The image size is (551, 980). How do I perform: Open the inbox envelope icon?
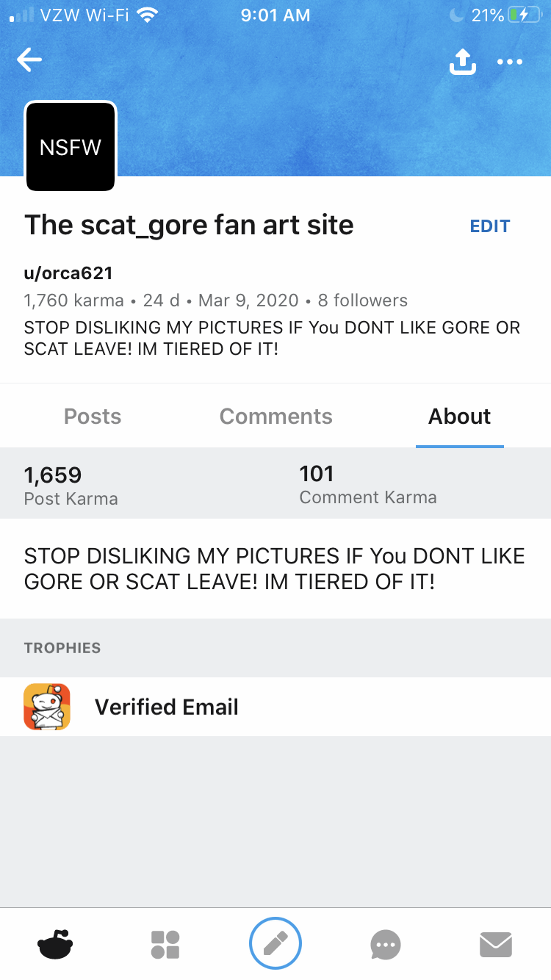point(496,944)
